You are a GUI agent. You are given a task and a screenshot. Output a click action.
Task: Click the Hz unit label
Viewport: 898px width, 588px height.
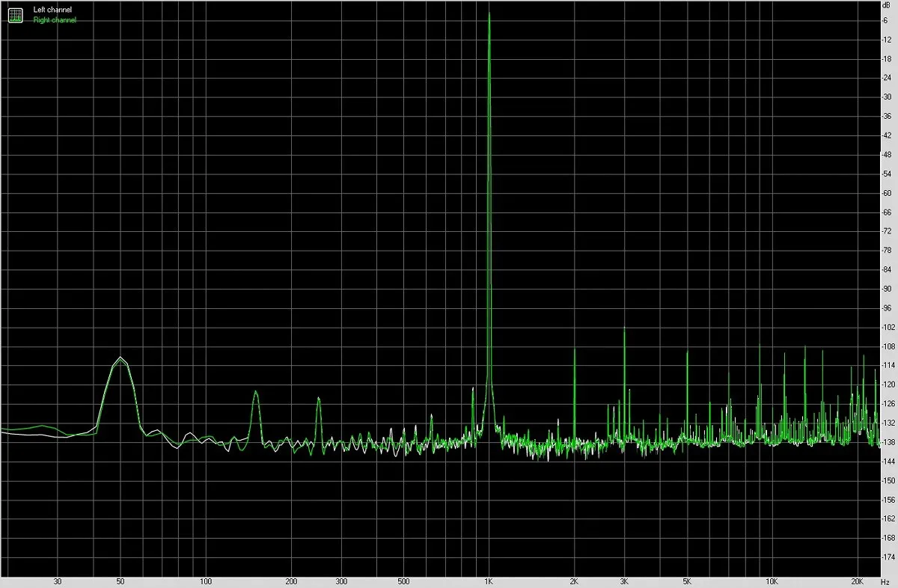(885, 581)
